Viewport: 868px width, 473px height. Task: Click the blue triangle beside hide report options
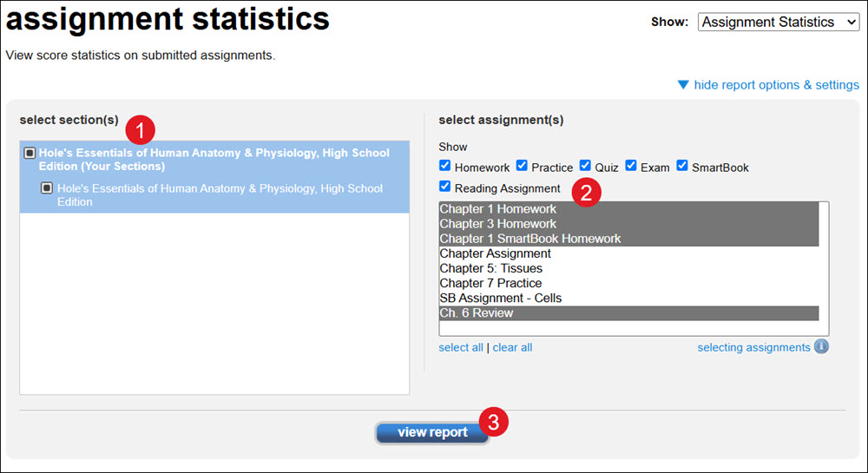coord(683,85)
